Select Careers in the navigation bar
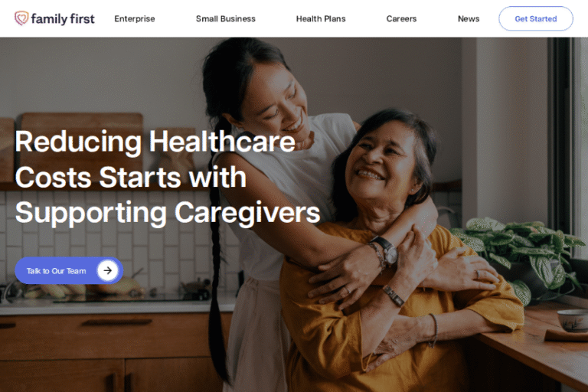Viewport: 588px width, 392px height. coord(401,18)
